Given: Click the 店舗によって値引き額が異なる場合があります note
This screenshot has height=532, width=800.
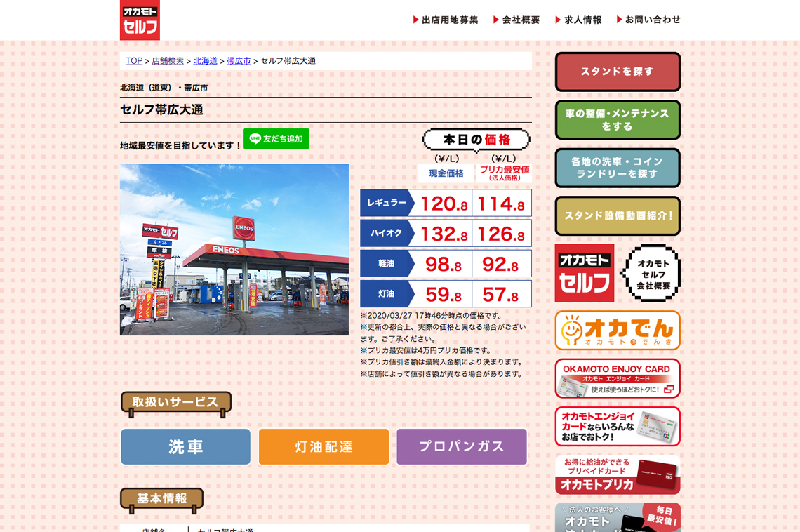Looking at the screenshot, I should (x=441, y=374).
